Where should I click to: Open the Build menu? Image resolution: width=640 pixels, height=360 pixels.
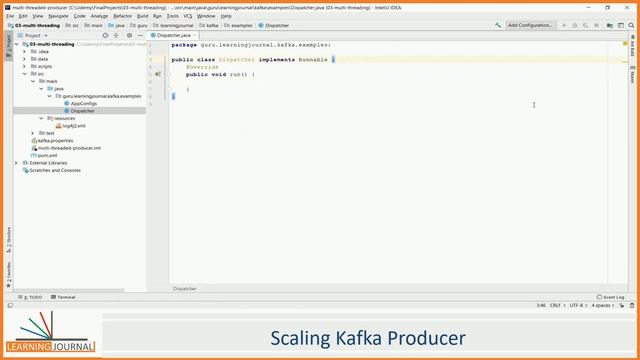point(142,16)
